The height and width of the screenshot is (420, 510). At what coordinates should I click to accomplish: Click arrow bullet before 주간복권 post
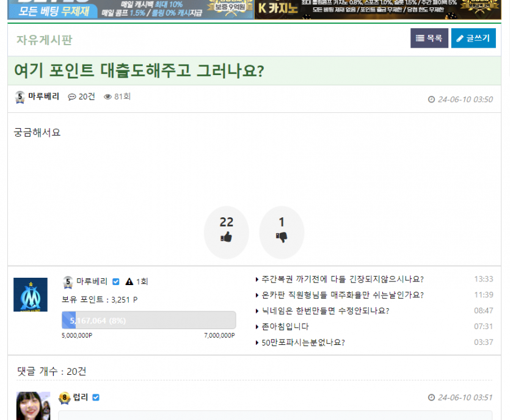tap(257, 279)
